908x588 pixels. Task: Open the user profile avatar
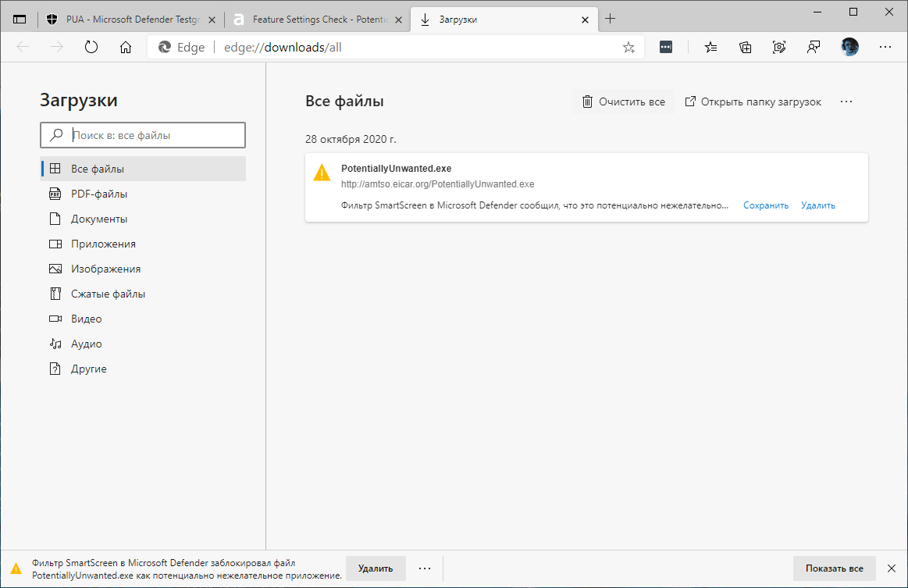pos(849,47)
